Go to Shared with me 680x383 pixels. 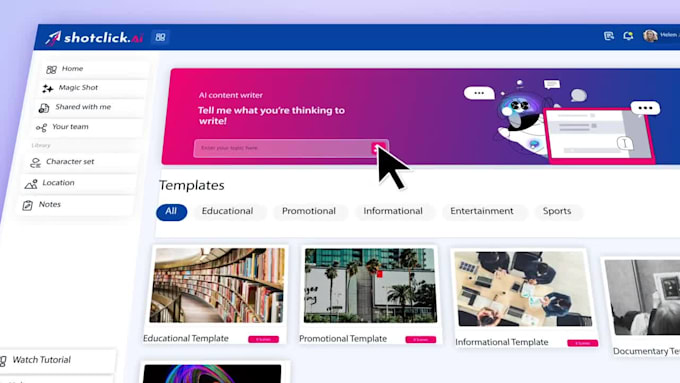pyautogui.click(x=89, y=108)
